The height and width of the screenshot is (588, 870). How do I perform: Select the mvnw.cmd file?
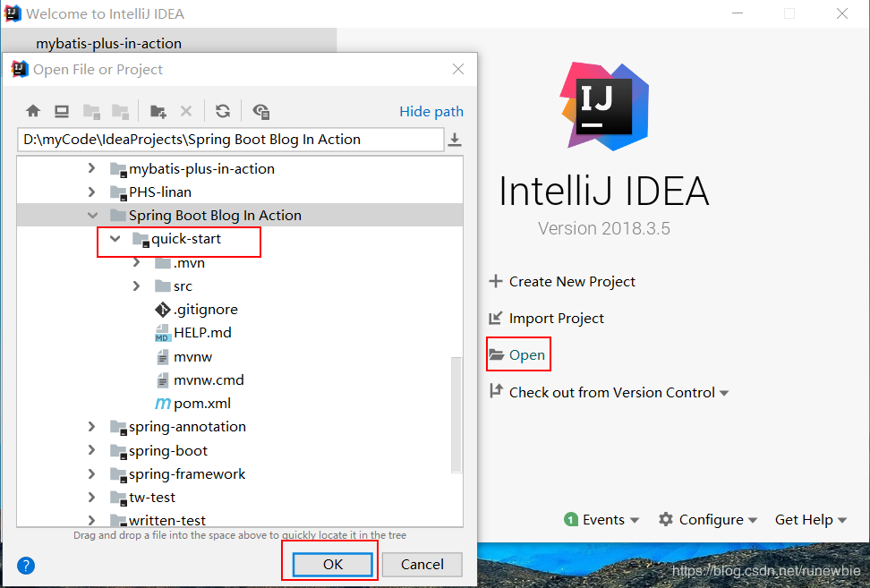click(209, 380)
